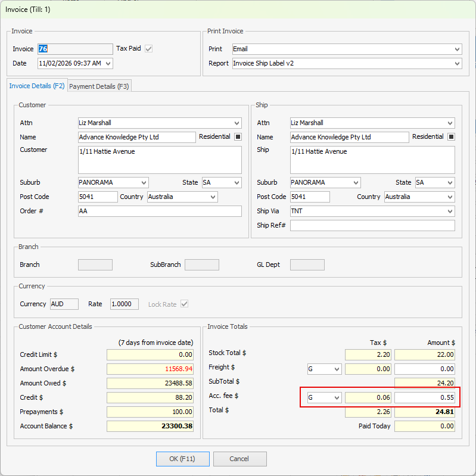Open Freight tax code dropdown
Viewport: 476px width, 476px height.
tap(337, 369)
